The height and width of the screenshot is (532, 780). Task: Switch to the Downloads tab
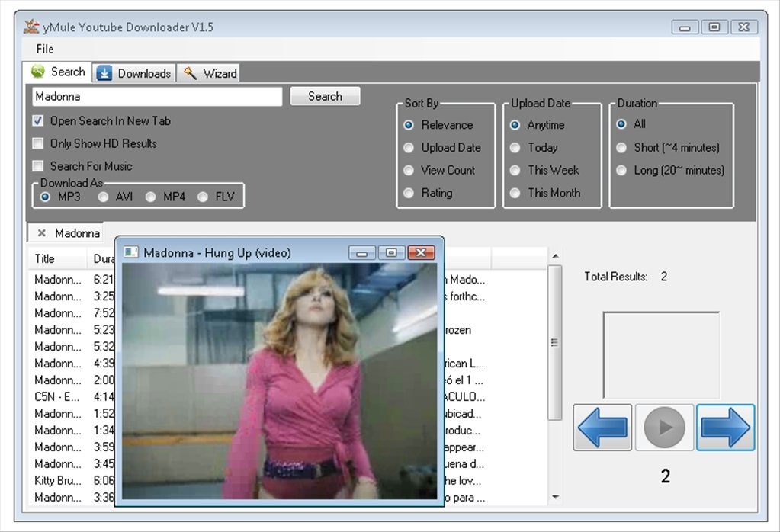[134, 73]
